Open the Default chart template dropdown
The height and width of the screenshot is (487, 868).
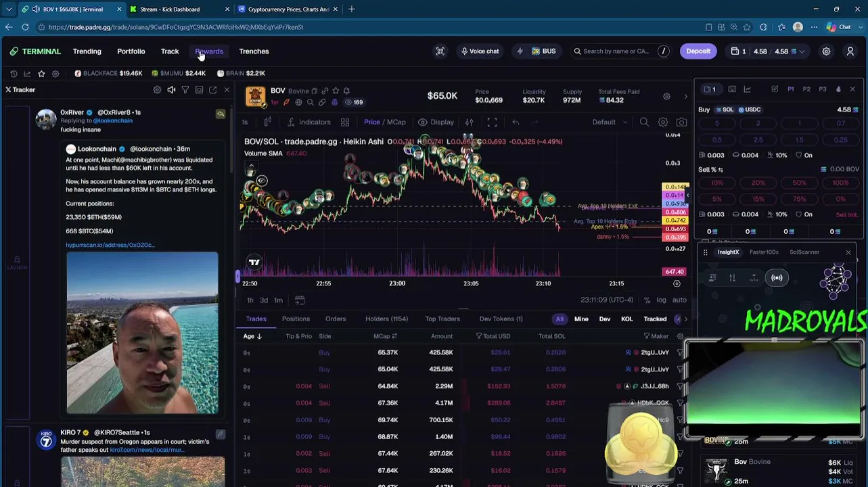[608, 122]
